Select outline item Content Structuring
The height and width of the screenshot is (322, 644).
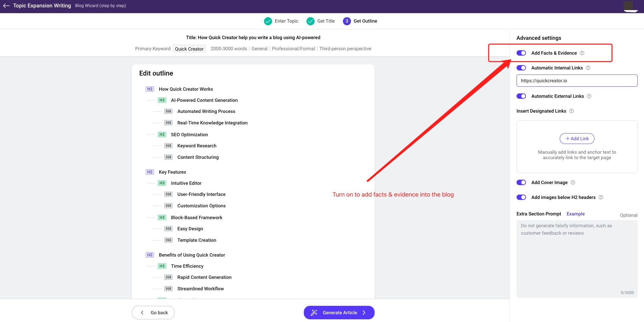tap(198, 157)
